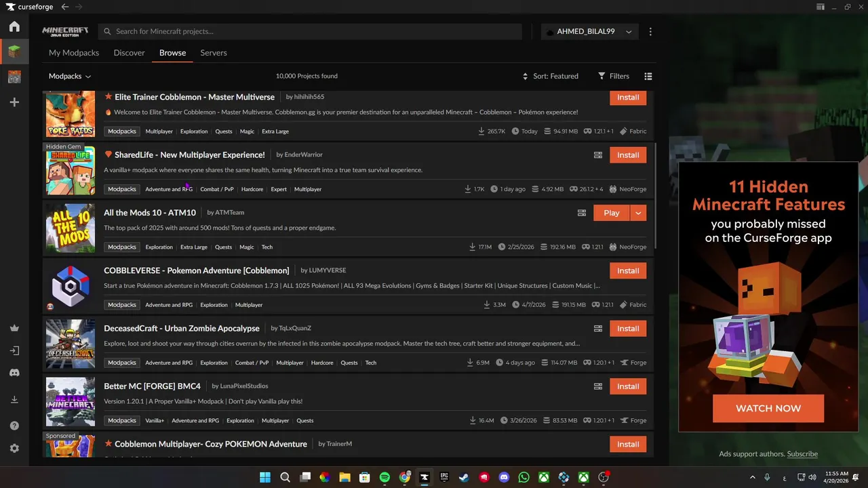Focus the Search for Minecraft projects field

click(310, 32)
